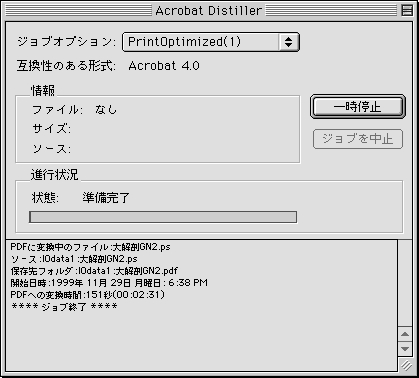The height and width of the screenshot is (378, 419).
Task: Click log line 保存先フォルダ 大解剖GN2.pdf
Action: pos(94,271)
